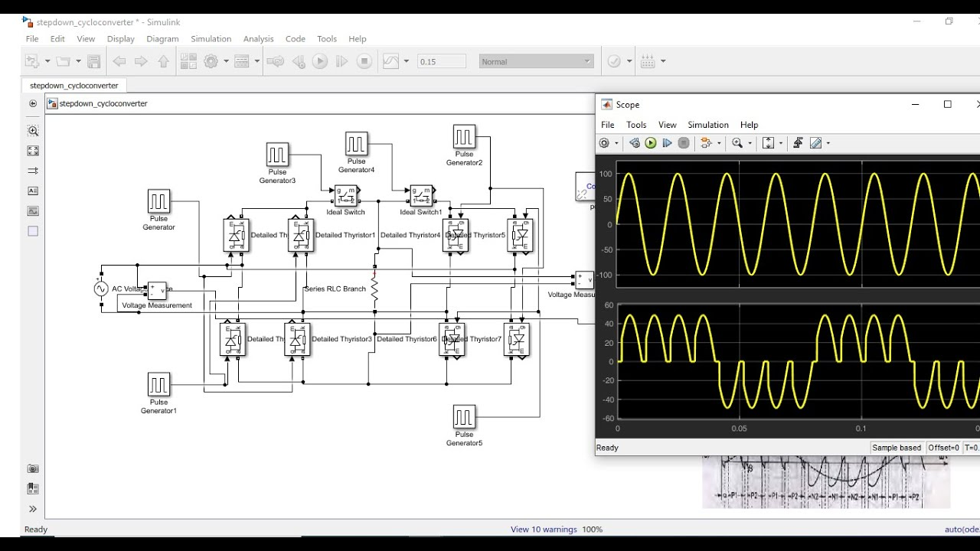Screen dimensions: 980x551
Task: Select the Area box tool in palette
Action: (x=33, y=231)
